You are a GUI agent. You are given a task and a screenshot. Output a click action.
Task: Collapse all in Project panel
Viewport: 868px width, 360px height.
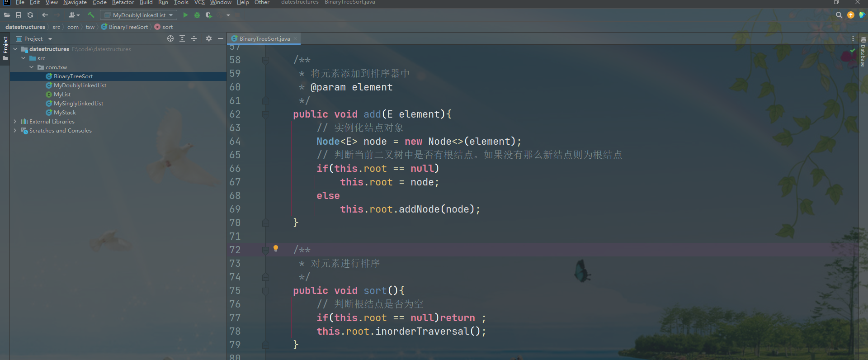pyautogui.click(x=194, y=38)
